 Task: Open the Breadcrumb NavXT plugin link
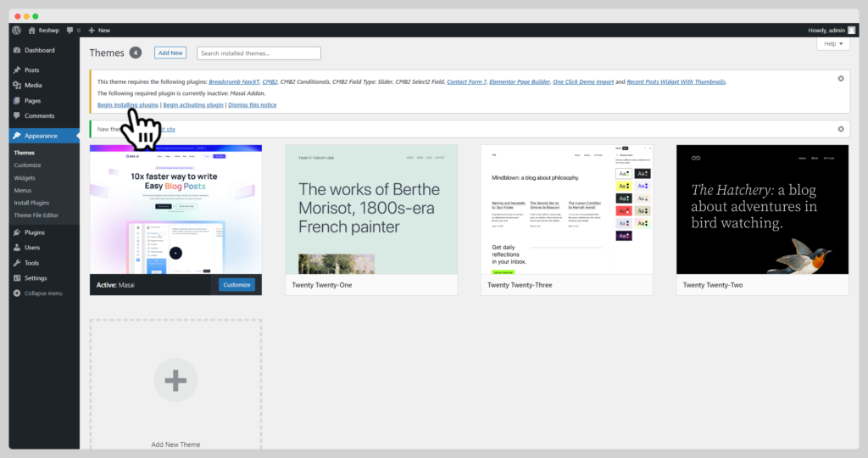pos(234,81)
